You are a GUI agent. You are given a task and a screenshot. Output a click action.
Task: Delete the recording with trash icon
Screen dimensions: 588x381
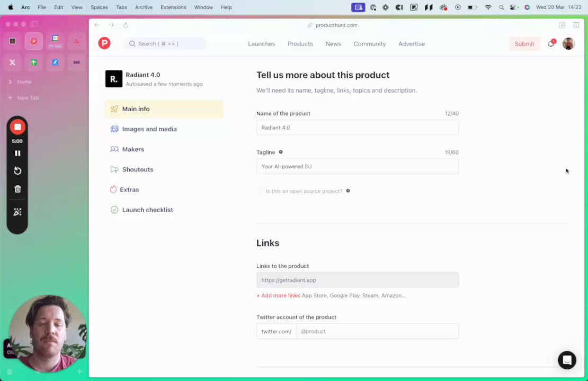click(x=17, y=189)
